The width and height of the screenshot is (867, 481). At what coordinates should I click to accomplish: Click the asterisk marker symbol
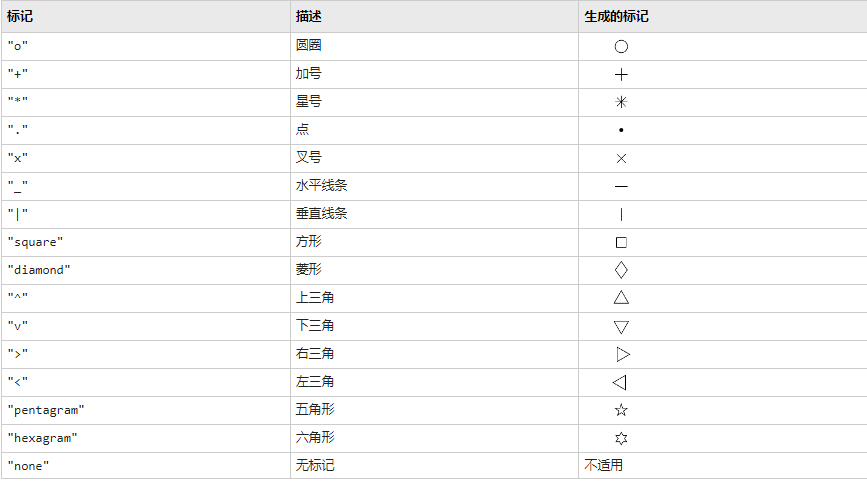coord(621,102)
